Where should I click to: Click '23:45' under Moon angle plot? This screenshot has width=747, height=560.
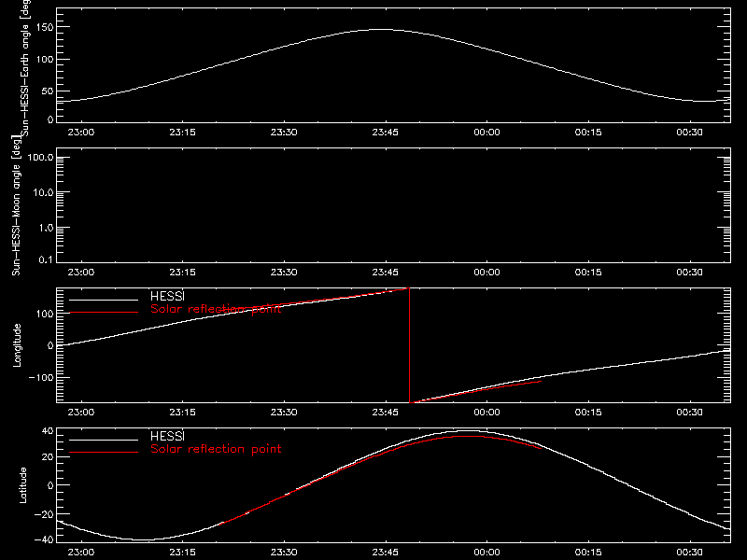tap(386, 273)
